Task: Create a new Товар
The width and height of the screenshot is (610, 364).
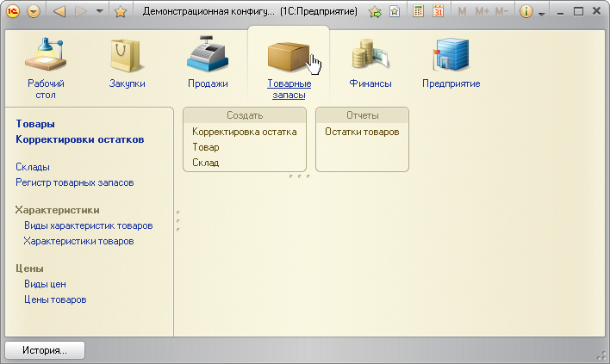Action: pyautogui.click(x=205, y=147)
